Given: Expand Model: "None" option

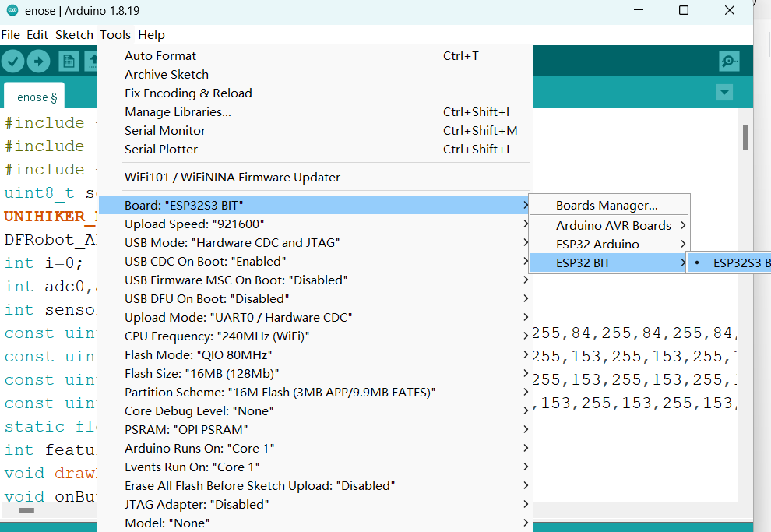Looking at the screenshot, I should pos(315,523).
